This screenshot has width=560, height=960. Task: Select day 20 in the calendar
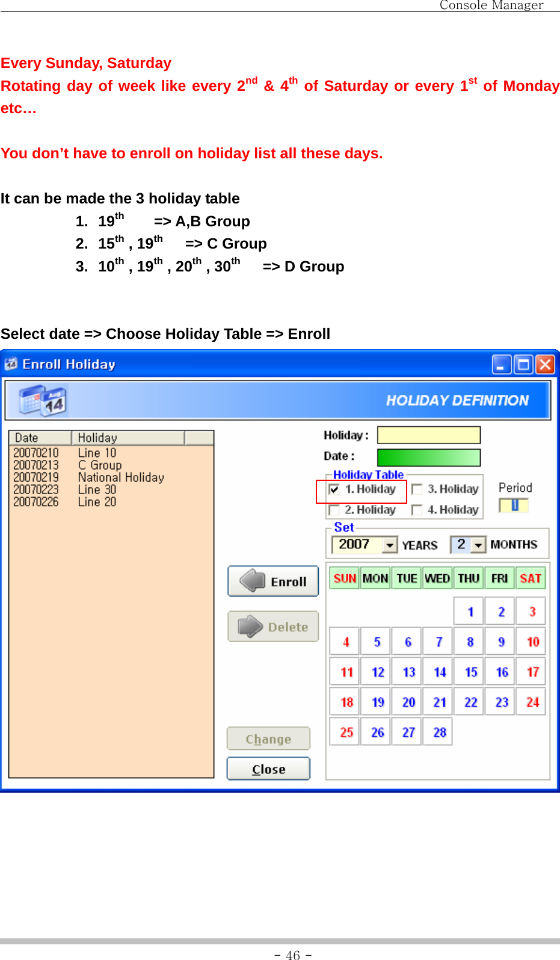click(x=407, y=701)
